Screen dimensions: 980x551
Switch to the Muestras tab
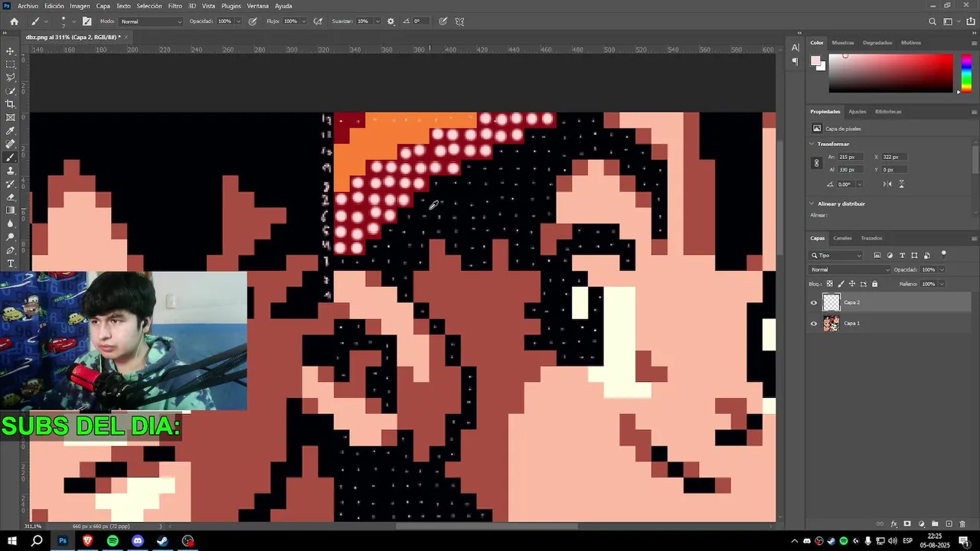[x=843, y=43]
